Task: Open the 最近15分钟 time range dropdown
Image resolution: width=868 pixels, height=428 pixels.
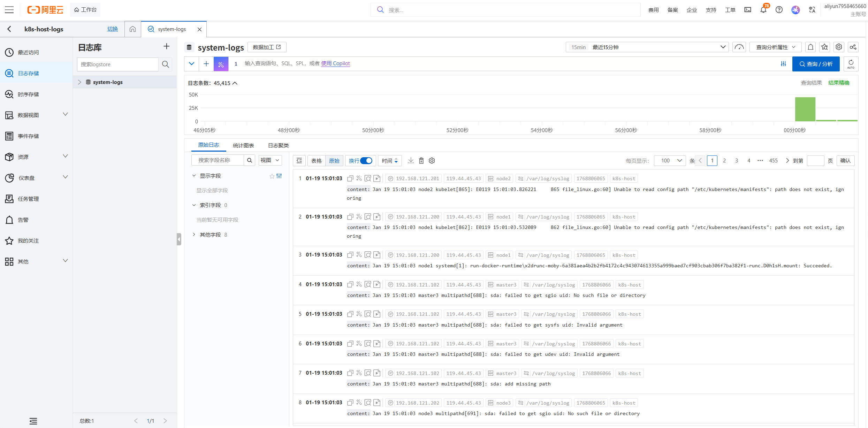Action: point(647,47)
